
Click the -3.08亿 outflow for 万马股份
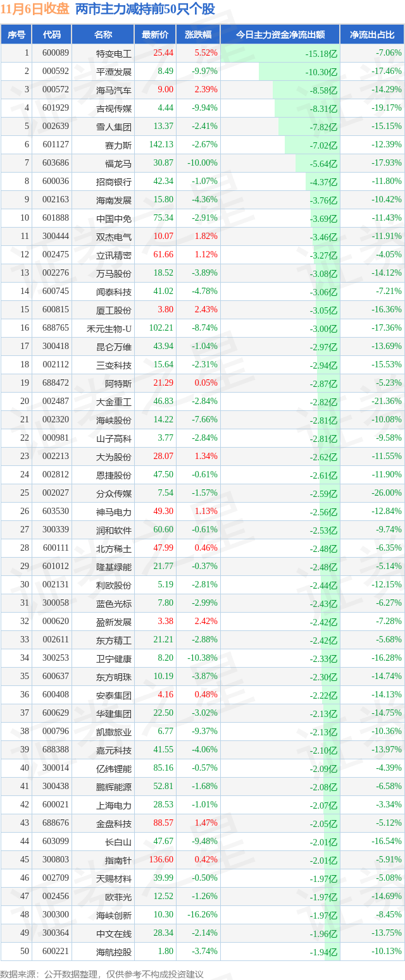point(323,273)
